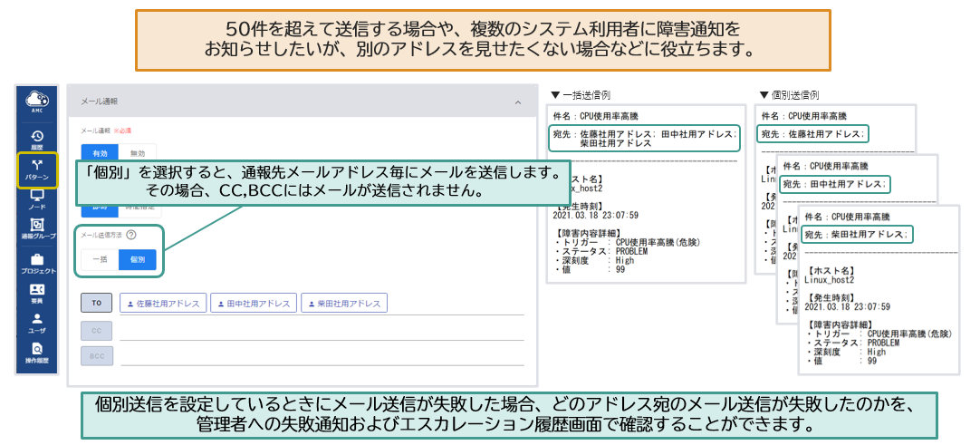The height and width of the screenshot is (445, 980).
Task: Click the AMC cloud logo
Action: coord(37,101)
